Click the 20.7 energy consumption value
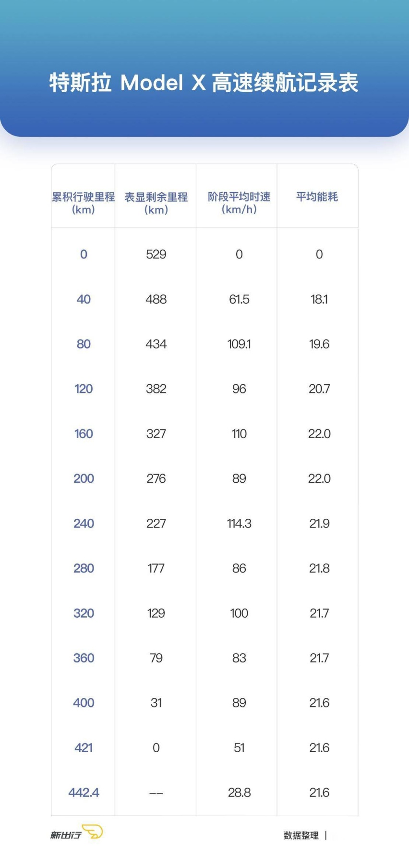 (319, 389)
